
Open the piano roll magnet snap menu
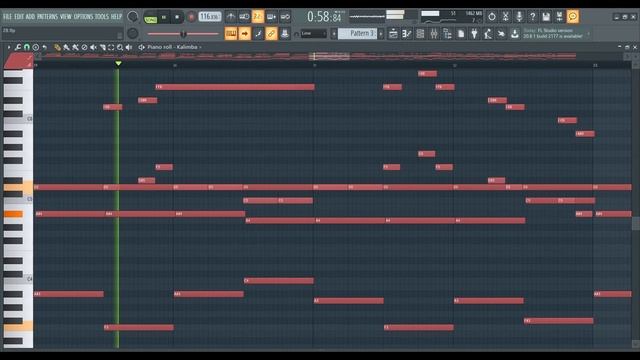[27, 47]
